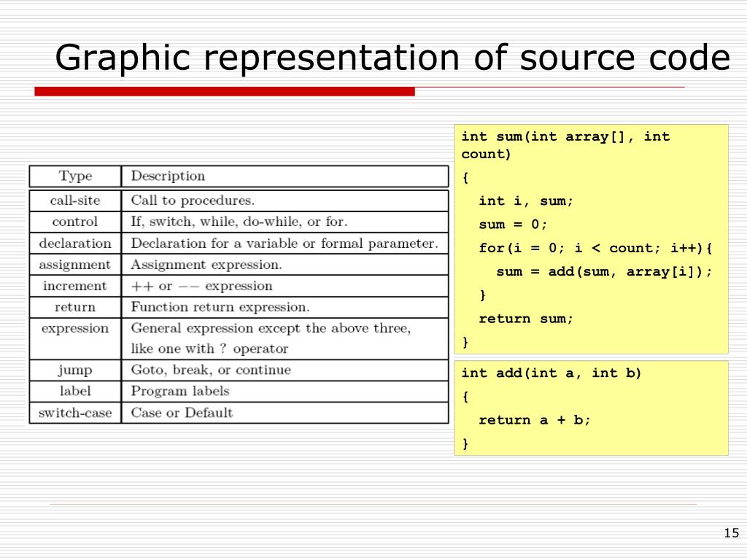This screenshot has height=560, width=747.
Task: Click code line 'return a + b;'
Action: pyautogui.click(x=535, y=420)
